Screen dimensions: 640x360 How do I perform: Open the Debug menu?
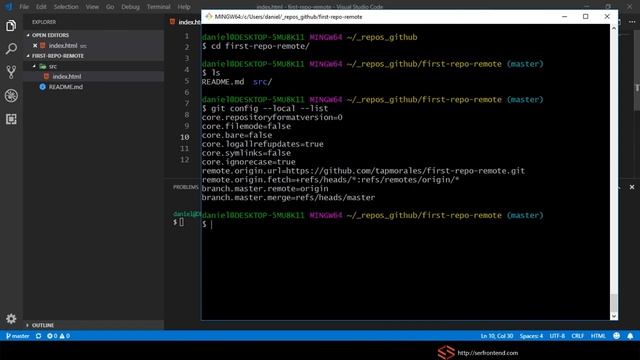click(x=130, y=7)
